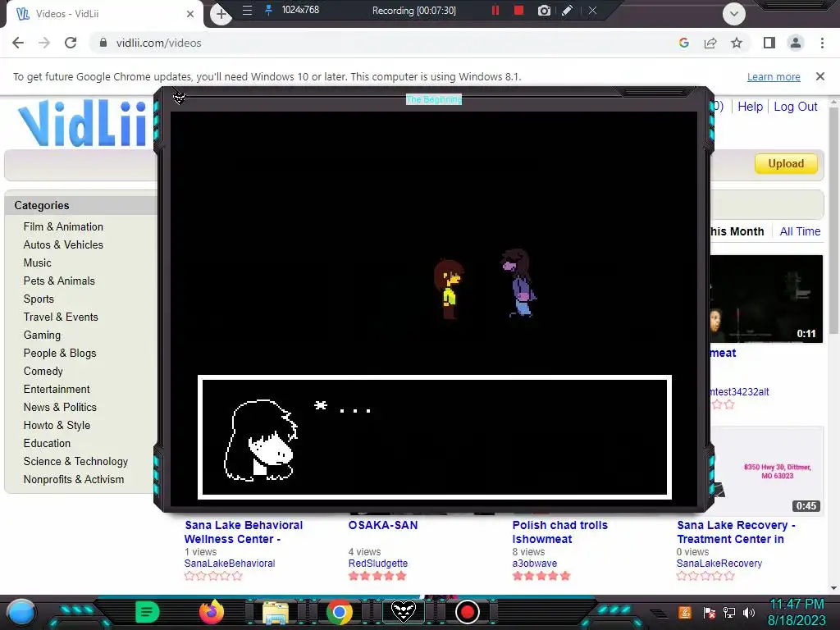Open the People & Blogs category
This screenshot has height=630, width=840.
click(60, 354)
